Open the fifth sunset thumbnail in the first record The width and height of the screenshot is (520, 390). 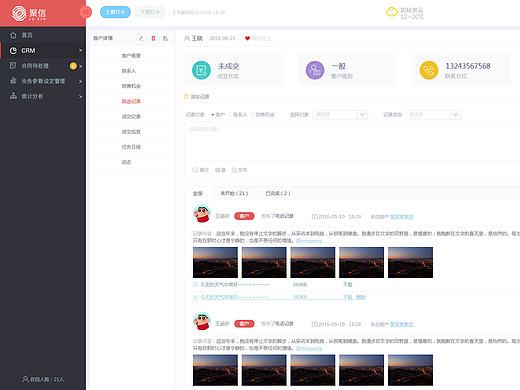(x=410, y=262)
